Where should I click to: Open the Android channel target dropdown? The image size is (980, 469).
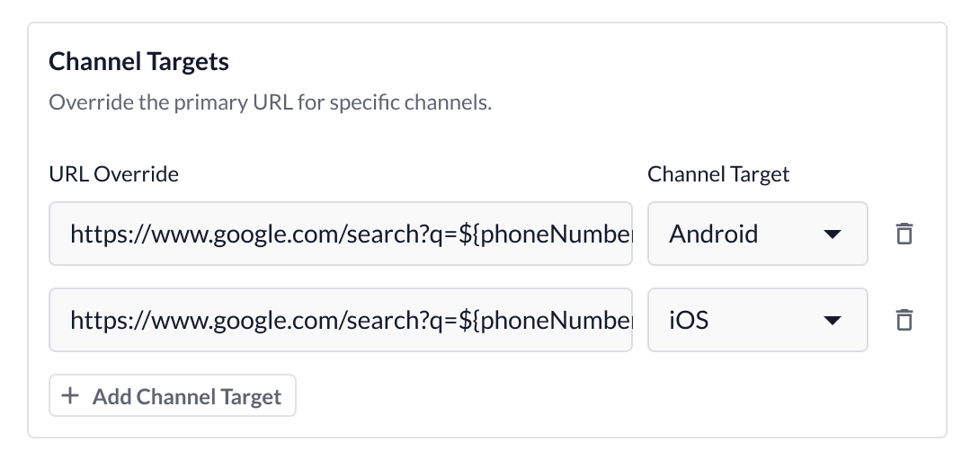pyautogui.click(x=757, y=234)
